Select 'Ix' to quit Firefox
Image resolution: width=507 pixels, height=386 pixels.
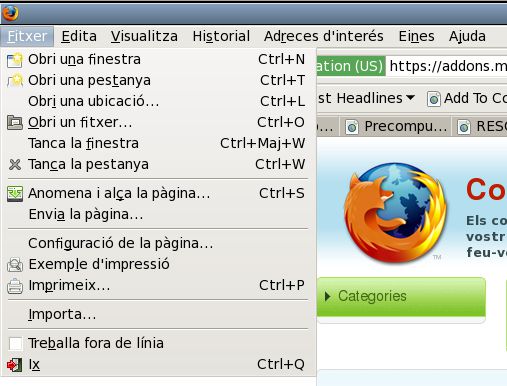[157, 365]
